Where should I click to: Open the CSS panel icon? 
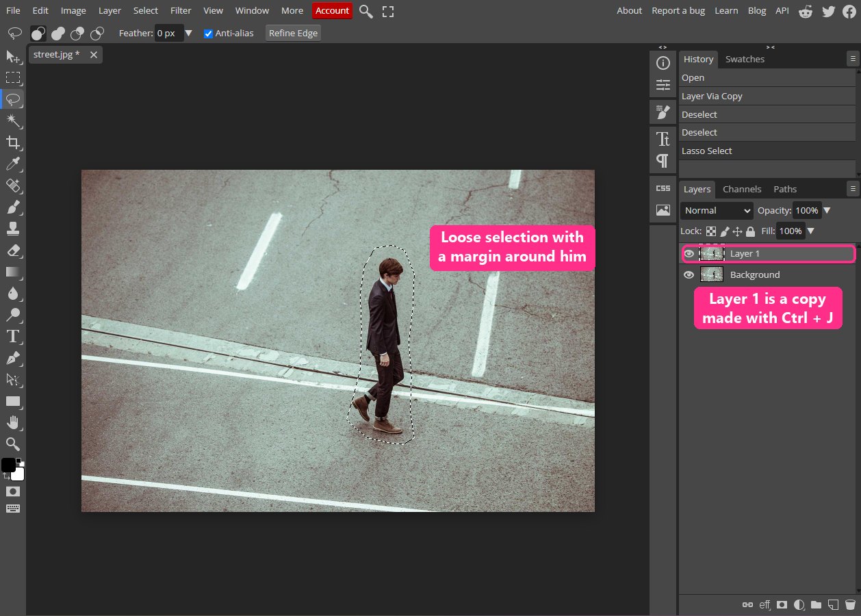tap(663, 188)
